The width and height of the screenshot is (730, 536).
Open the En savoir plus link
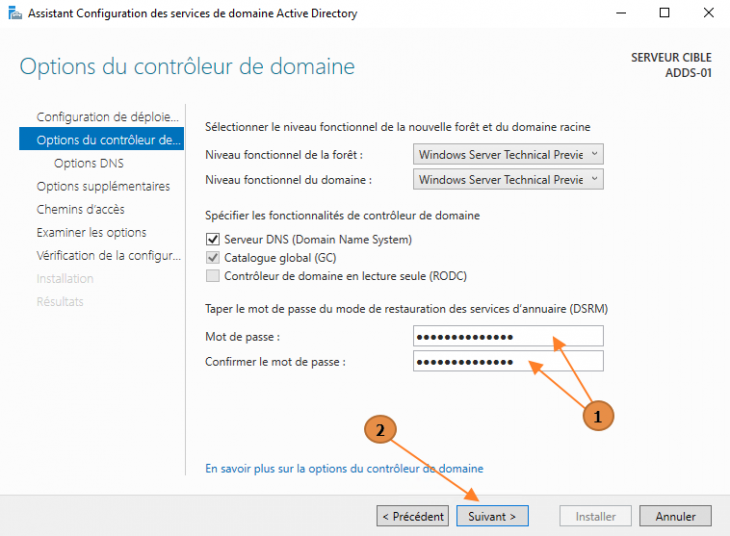[x=344, y=468]
